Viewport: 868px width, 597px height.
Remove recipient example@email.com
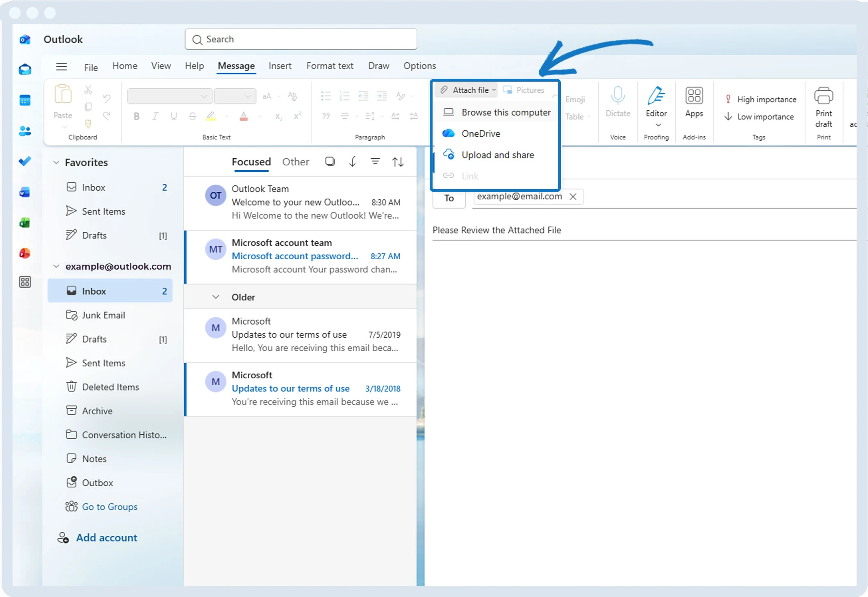tap(573, 197)
